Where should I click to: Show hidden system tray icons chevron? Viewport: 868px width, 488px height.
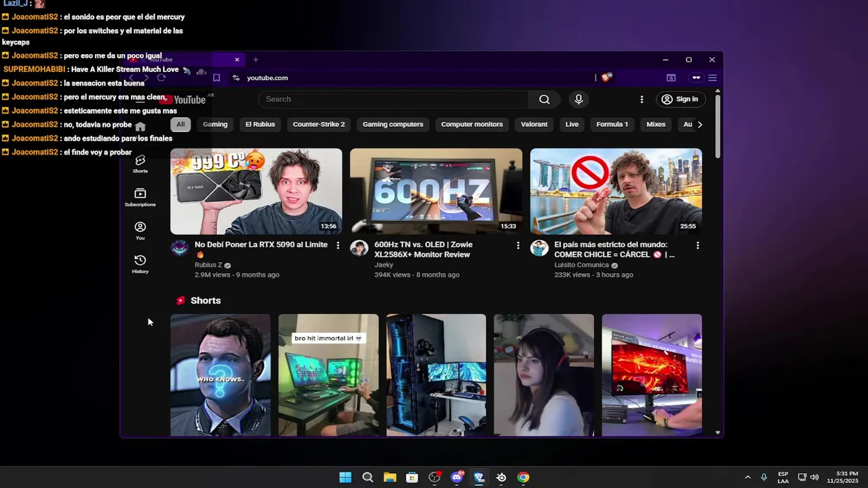[x=747, y=477]
